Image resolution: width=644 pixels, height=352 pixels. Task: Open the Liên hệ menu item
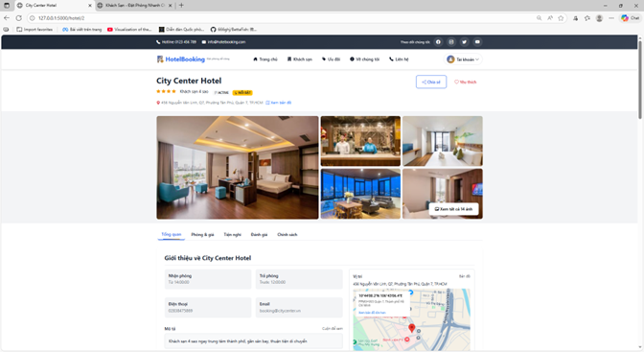[x=399, y=59]
